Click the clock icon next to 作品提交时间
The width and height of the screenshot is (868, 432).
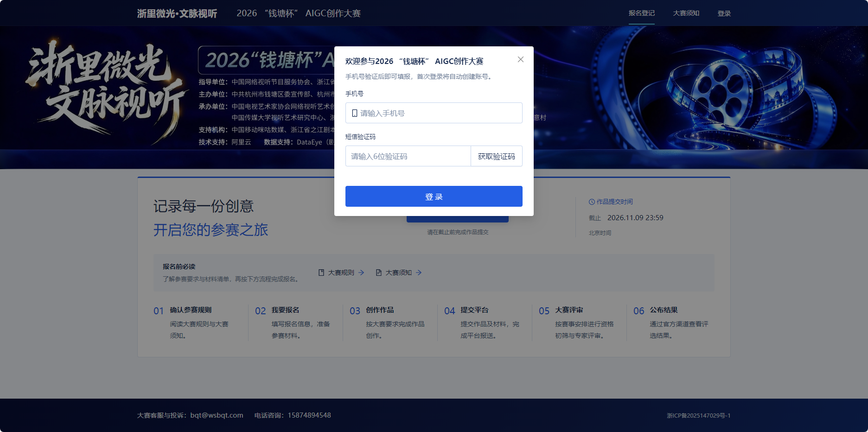click(592, 202)
